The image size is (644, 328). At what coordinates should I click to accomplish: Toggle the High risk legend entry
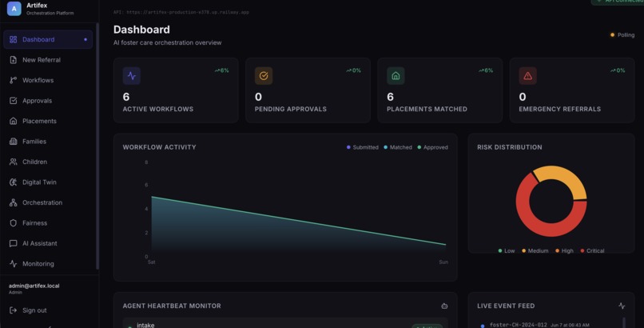pos(564,250)
